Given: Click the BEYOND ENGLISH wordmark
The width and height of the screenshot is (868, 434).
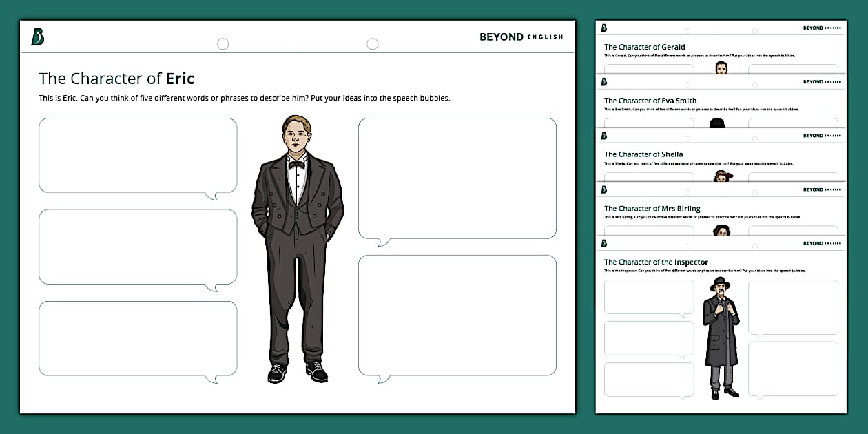Looking at the screenshot, I should pyautogui.click(x=521, y=37).
